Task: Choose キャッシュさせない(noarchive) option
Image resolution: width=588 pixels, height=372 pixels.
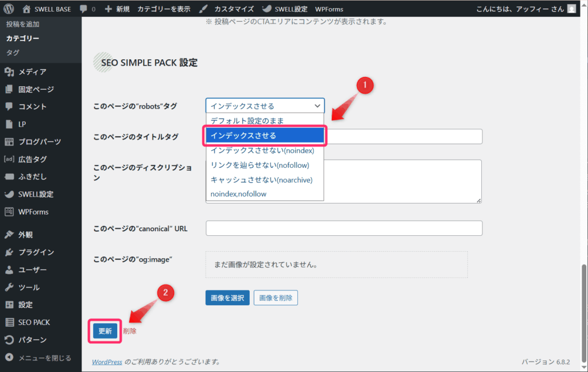Action: click(x=265, y=180)
